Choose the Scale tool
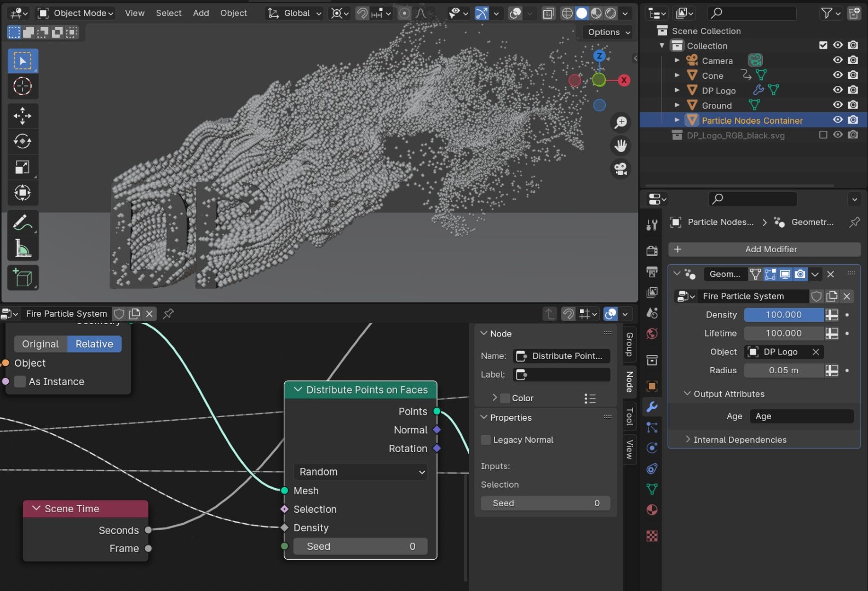This screenshot has height=591, width=868. (x=22, y=167)
